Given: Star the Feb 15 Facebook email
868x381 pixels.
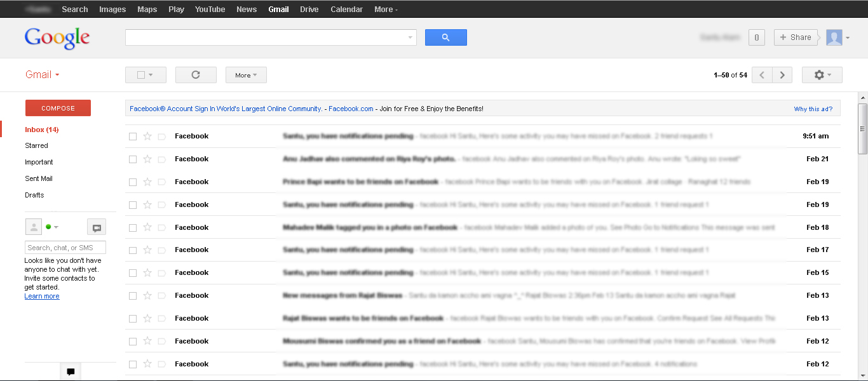Looking at the screenshot, I should (147, 273).
